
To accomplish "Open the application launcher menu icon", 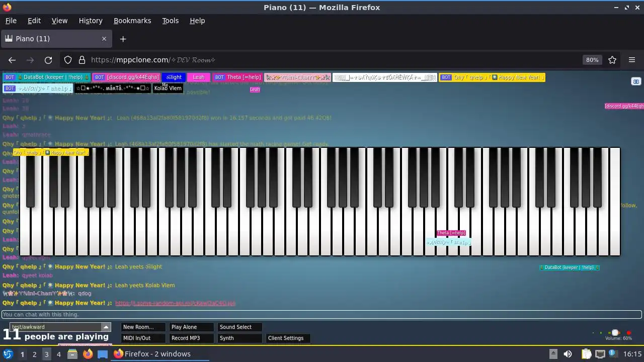I will [8, 354].
